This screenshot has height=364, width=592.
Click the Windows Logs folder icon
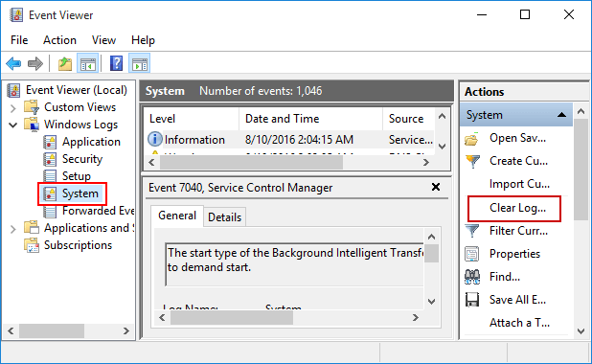32,125
